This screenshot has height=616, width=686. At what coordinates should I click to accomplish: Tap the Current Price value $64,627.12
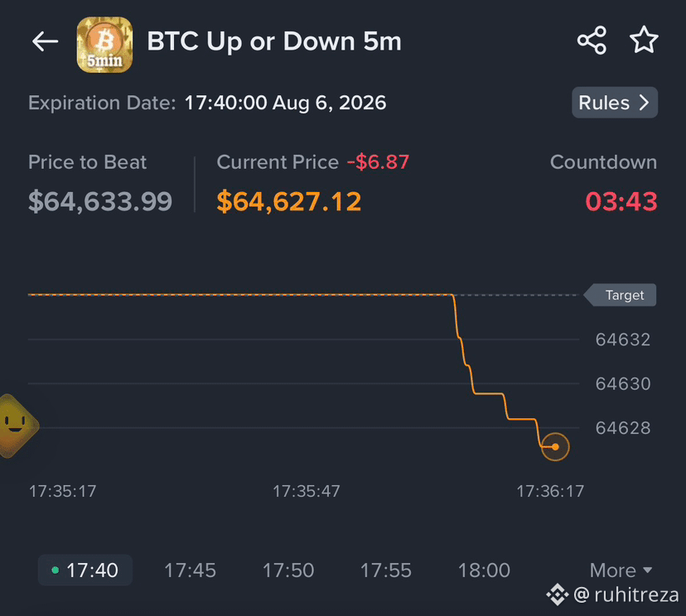tap(289, 201)
